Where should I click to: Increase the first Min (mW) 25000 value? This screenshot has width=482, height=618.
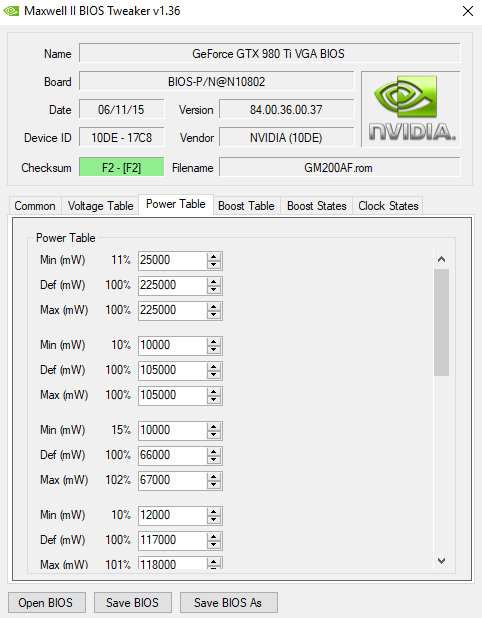pos(213,257)
